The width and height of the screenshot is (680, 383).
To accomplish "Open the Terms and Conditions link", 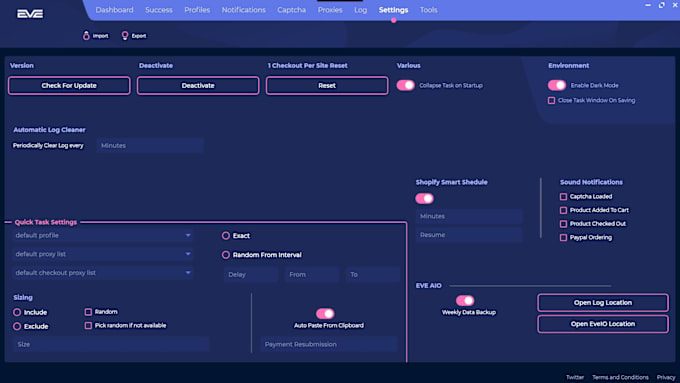I will coord(620,377).
